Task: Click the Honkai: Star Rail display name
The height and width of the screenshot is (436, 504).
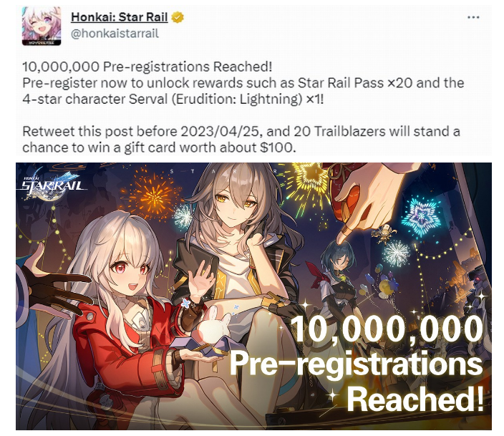Action: (x=120, y=17)
